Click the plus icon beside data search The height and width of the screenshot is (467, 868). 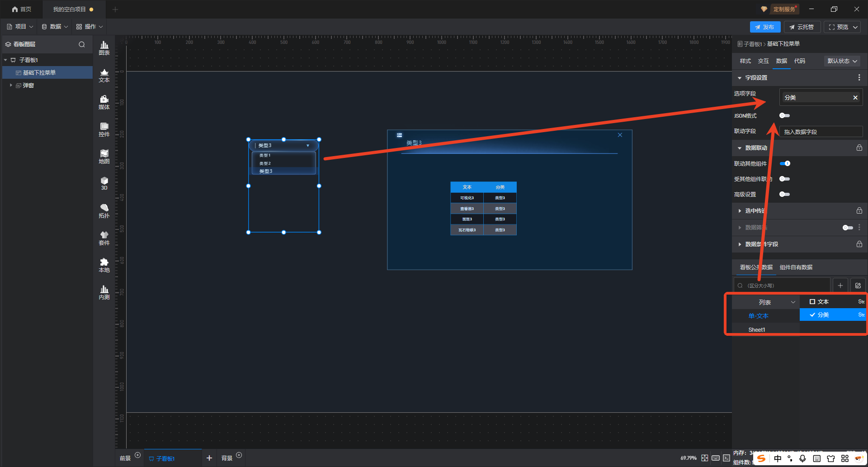tap(840, 286)
